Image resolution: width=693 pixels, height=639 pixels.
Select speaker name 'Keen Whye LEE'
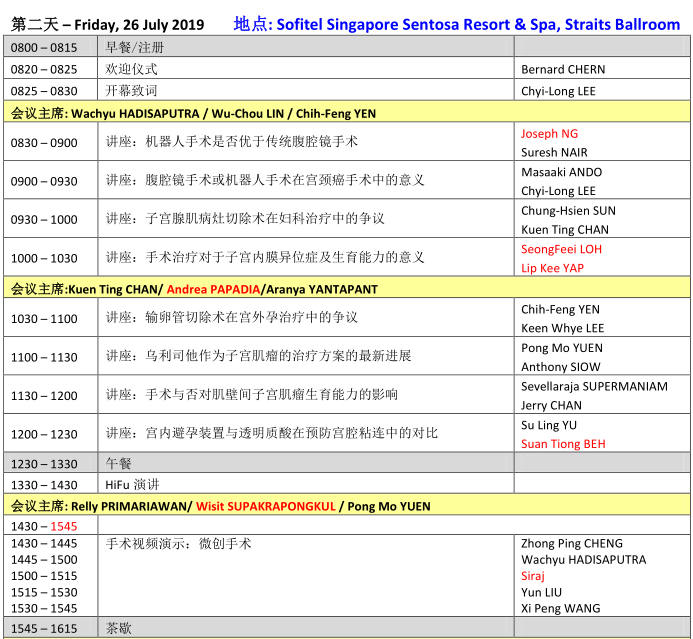[563, 328]
